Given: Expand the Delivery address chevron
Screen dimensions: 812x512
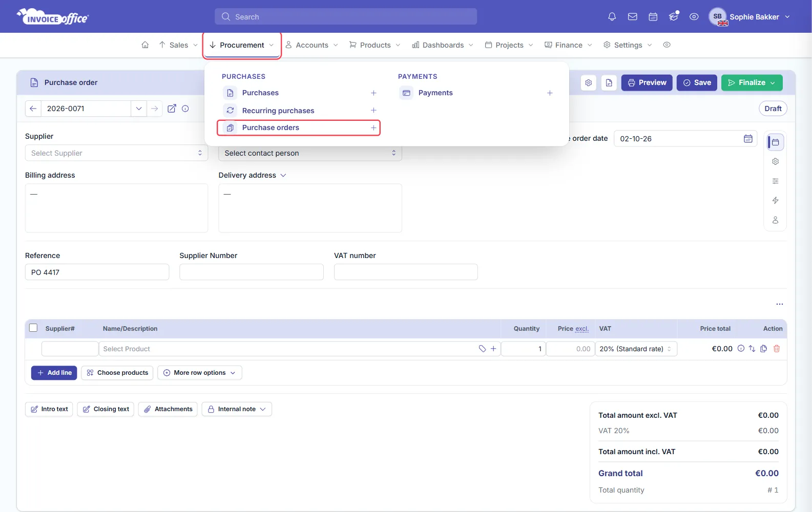Looking at the screenshot, I should click(283, 175).
